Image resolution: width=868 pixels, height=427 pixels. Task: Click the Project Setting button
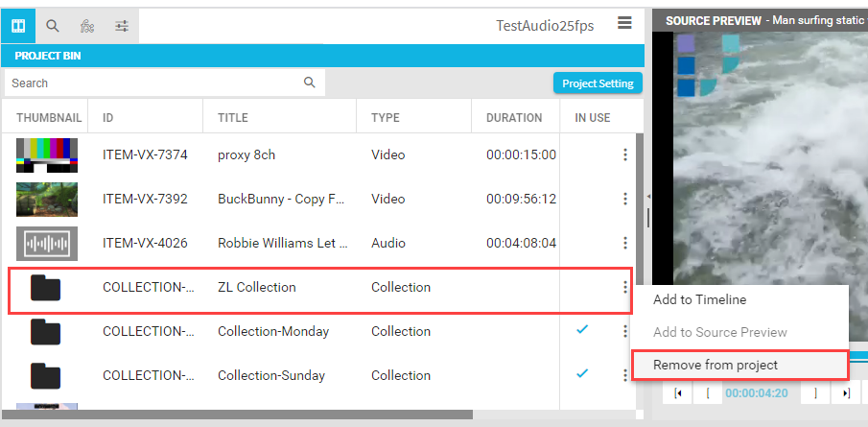[x=598, y=83]
